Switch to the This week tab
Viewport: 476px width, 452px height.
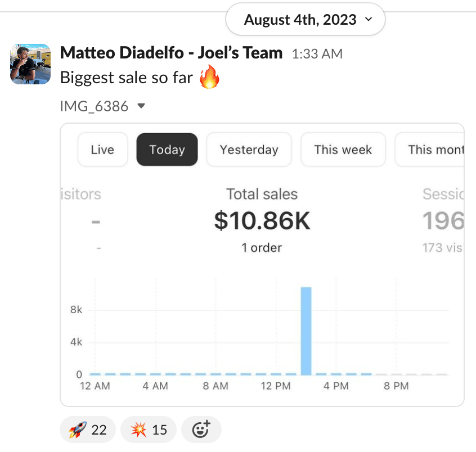coord(343,150)
